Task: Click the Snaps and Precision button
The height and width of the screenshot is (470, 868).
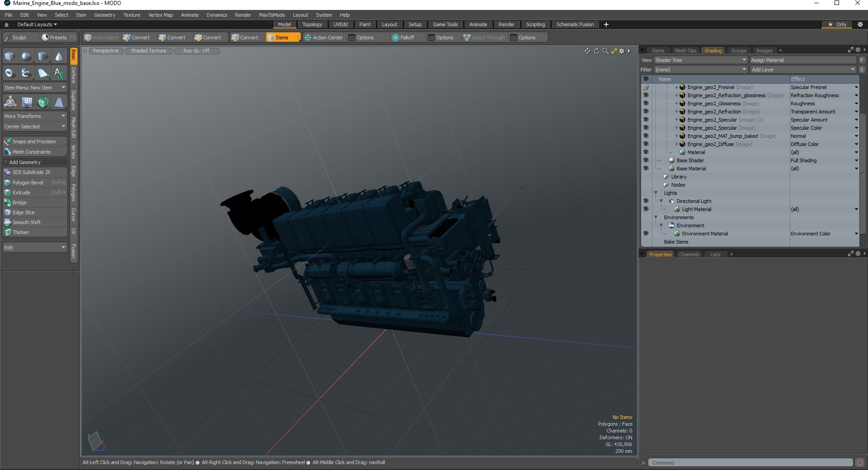Action: [35, 141]
